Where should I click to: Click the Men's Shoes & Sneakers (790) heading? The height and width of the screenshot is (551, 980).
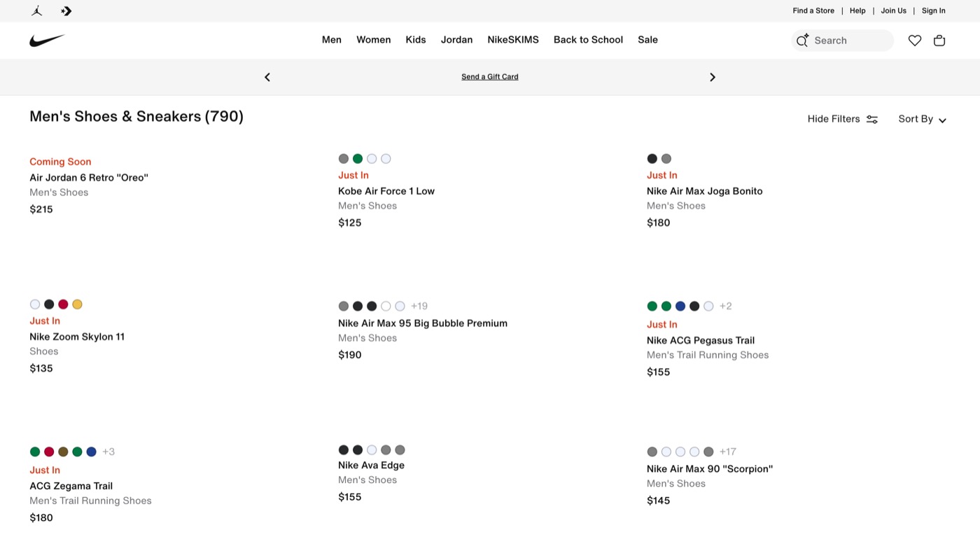point(136,116)
